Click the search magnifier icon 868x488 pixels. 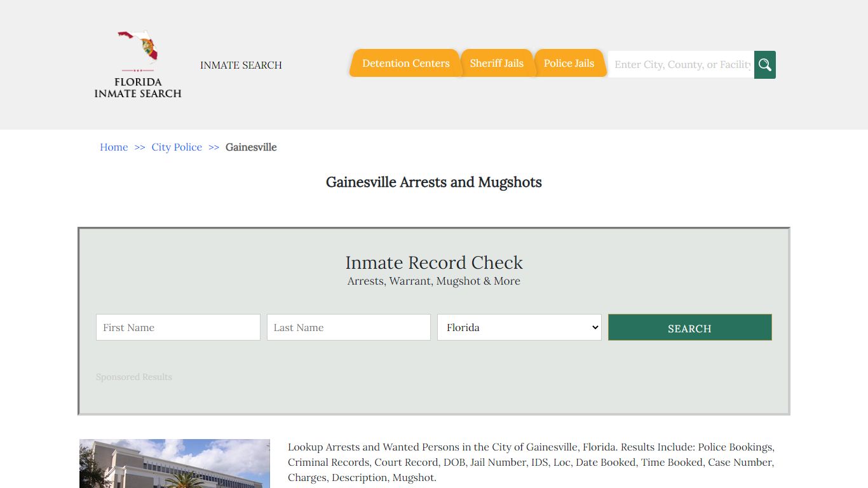pyautogui.click(x=764, y=64)
